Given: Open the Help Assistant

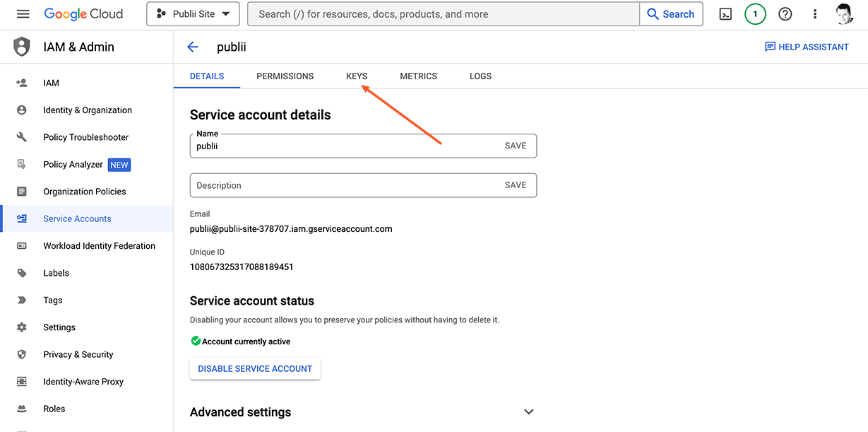Looking at the screenshot, I should coord(807,47).
